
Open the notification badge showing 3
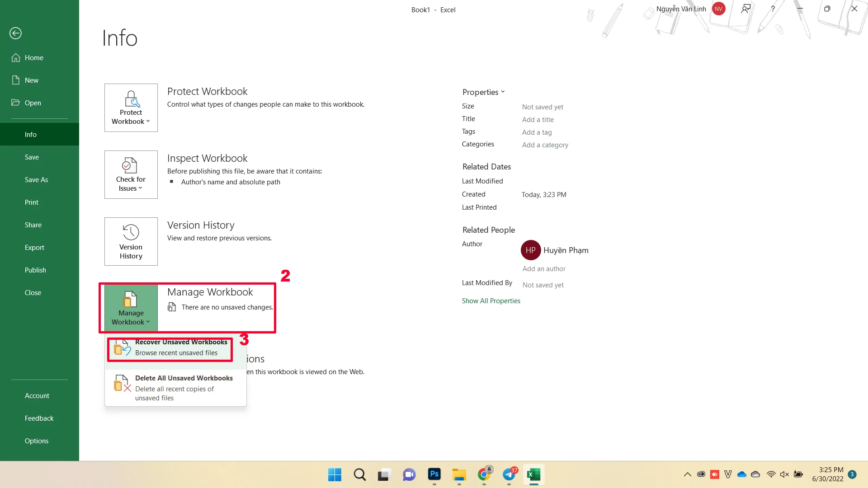[x=852, y=474]
